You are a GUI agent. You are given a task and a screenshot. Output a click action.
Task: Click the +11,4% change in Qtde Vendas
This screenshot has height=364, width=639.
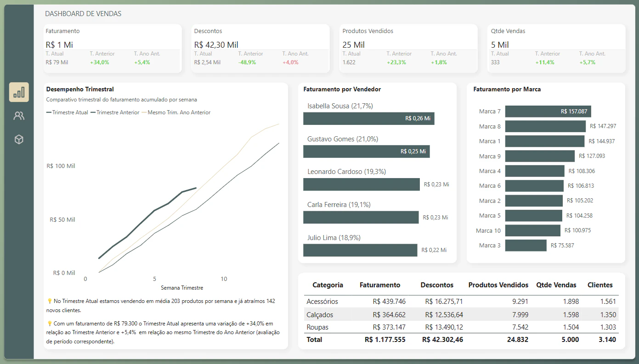coord(545,62)
